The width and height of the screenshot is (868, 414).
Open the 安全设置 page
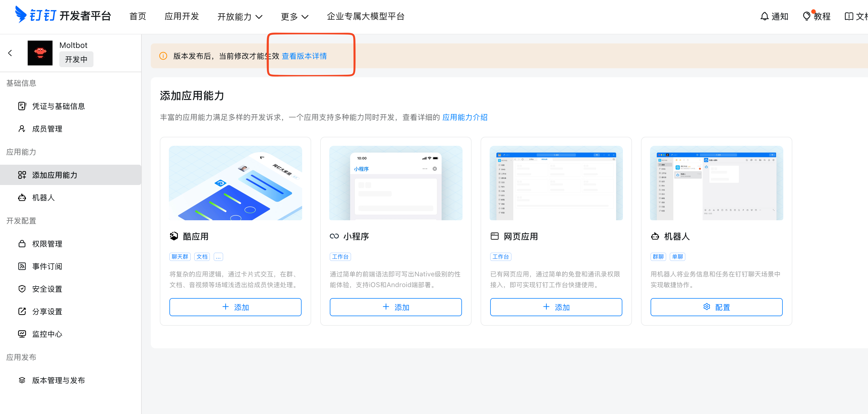pos(47,289)
